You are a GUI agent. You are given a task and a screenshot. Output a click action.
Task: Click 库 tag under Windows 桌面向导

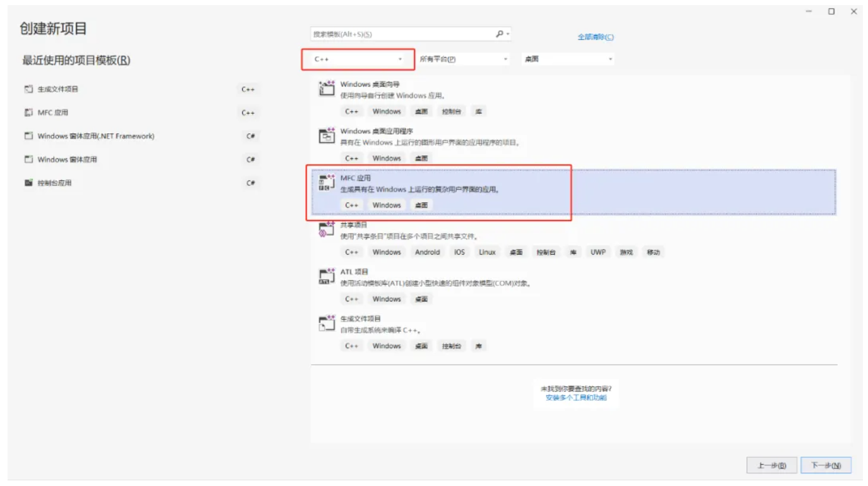coord(479,111)
